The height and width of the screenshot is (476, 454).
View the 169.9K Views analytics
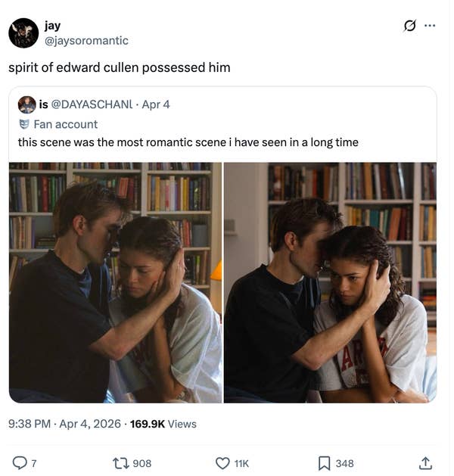(x=163, y=424)
